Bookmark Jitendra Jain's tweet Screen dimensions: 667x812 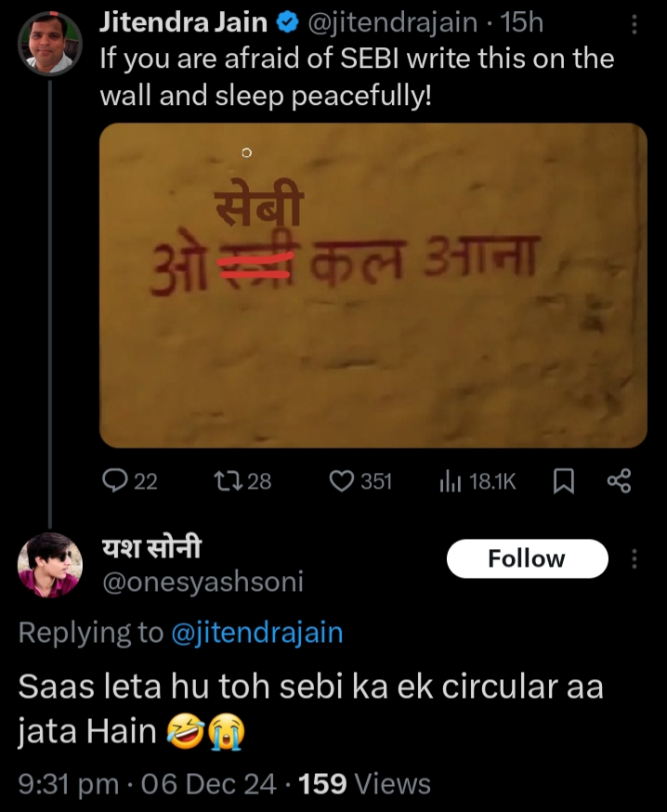(564, 480)
